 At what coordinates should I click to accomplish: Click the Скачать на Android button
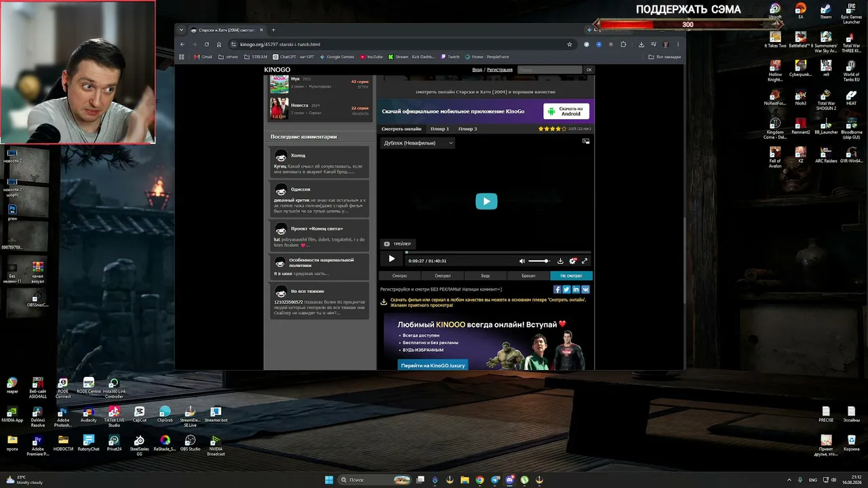coord(566,111)
